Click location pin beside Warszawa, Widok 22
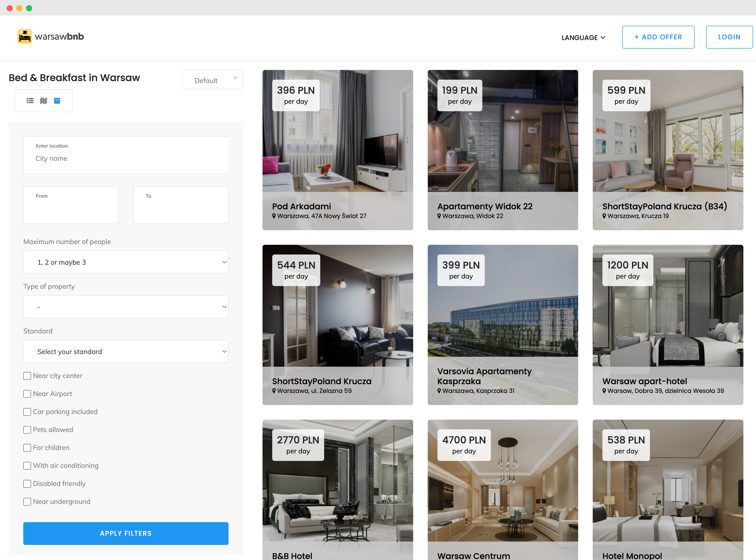The image size is (756, 560). coord(439,216)
